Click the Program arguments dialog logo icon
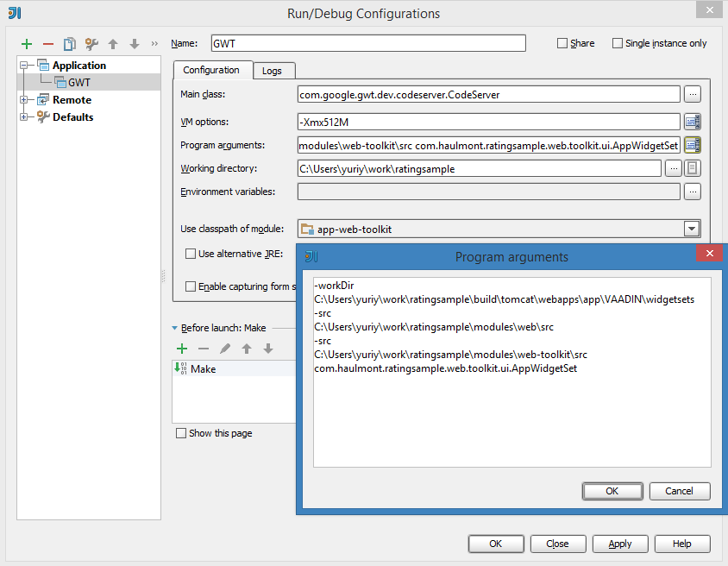728x566 pixels. pos(311,256)
